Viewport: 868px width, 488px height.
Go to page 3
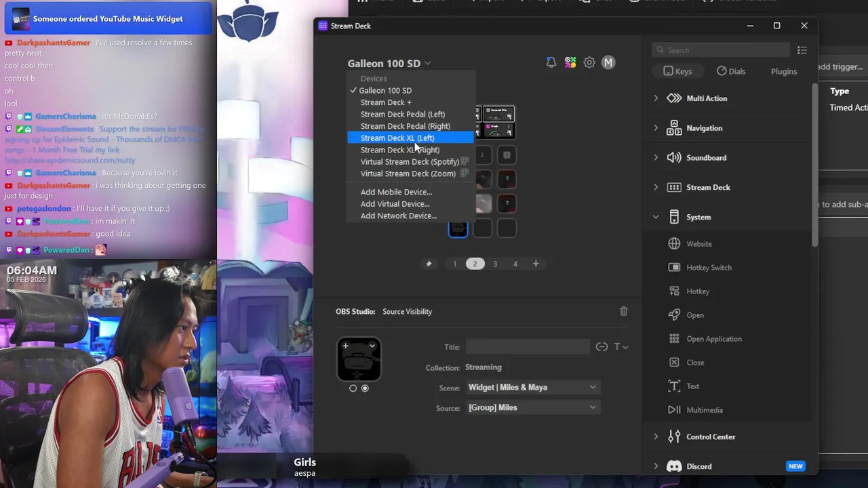[495, 264]
